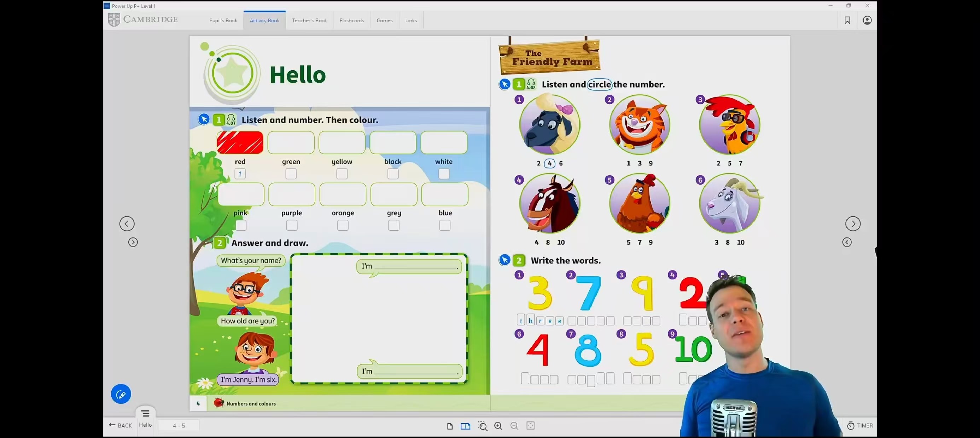Click the zoom out magnifier
980x438 pixels.
tap(514, 426)
